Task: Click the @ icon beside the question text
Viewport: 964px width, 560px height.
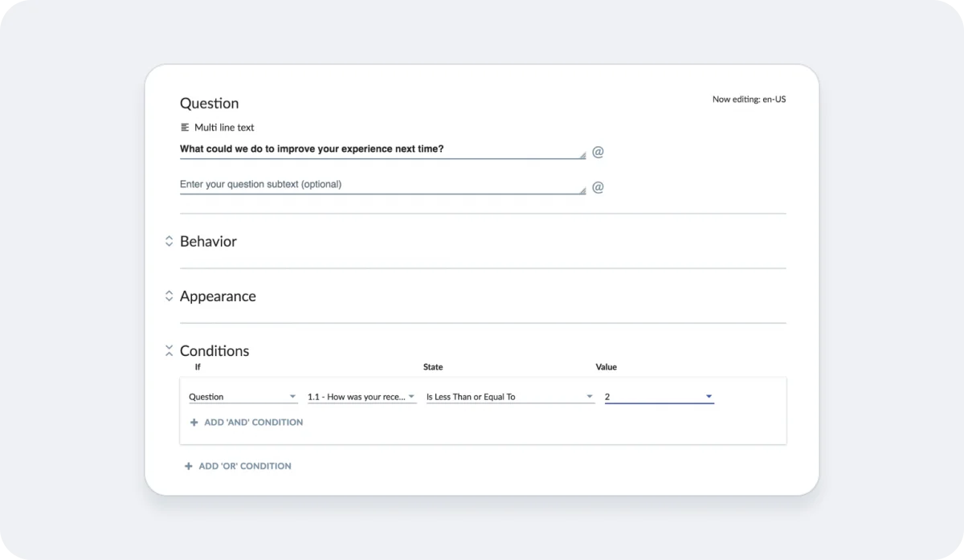Action: 598,151
